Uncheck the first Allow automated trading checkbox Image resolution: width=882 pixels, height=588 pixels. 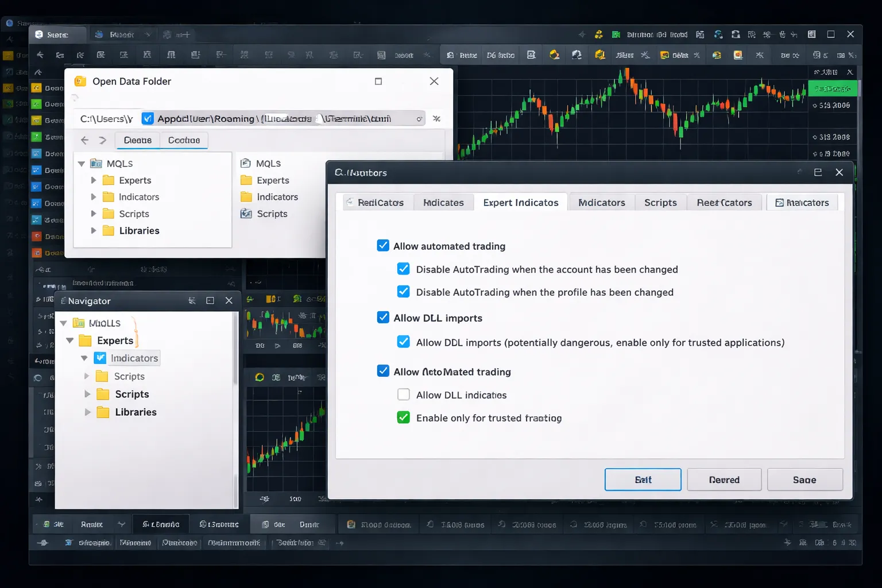pyautogui.click(x=383, y=246)
